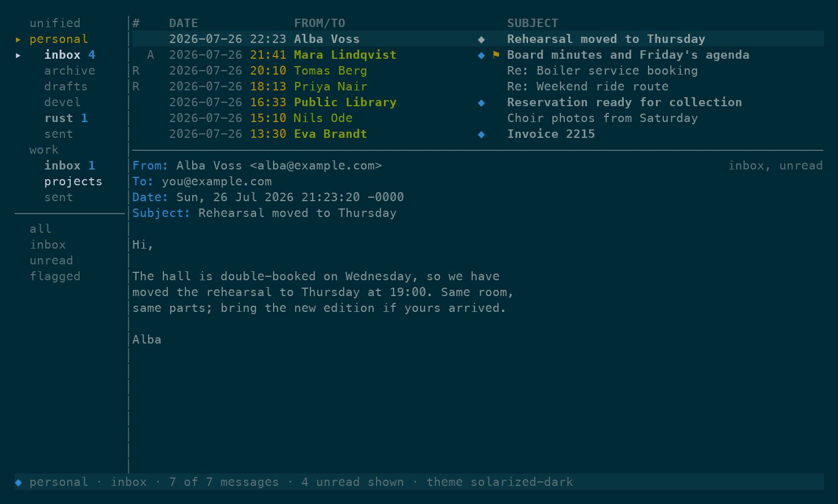Viewport: 838px width, 504px height.
Task: Sort by the SUBJECT column header
Action: tap(533, 23)
